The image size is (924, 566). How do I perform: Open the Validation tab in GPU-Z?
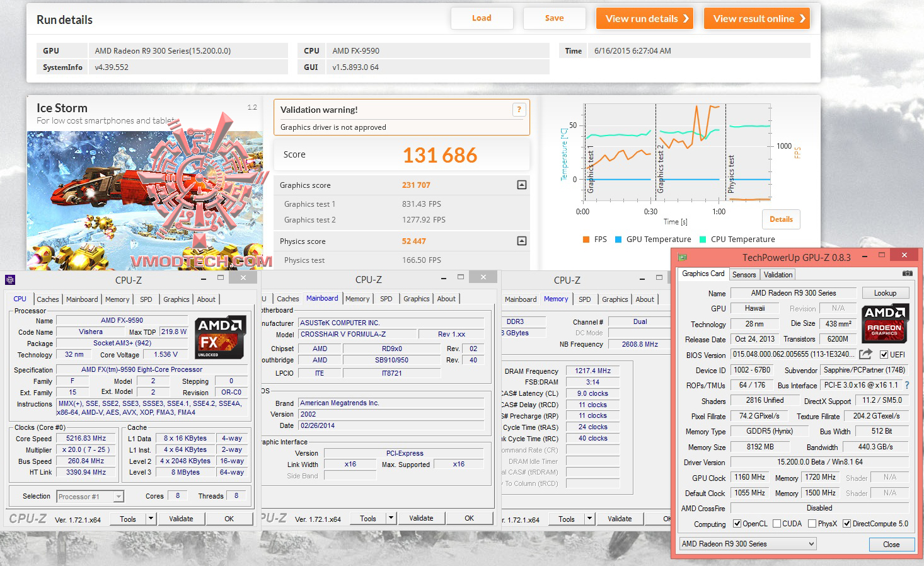(778, 275)
